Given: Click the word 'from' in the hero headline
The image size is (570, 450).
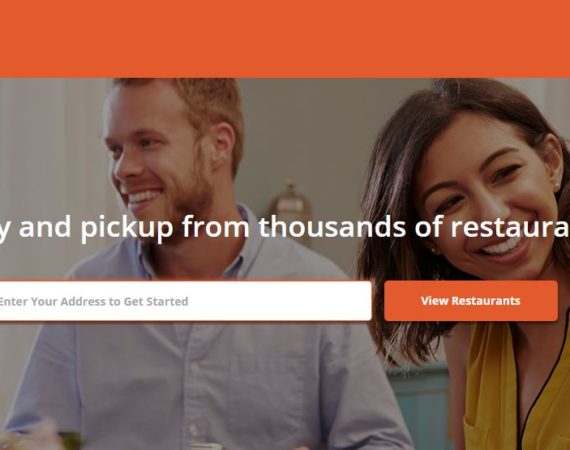Looking at the screenshot, I should point(216,226).
